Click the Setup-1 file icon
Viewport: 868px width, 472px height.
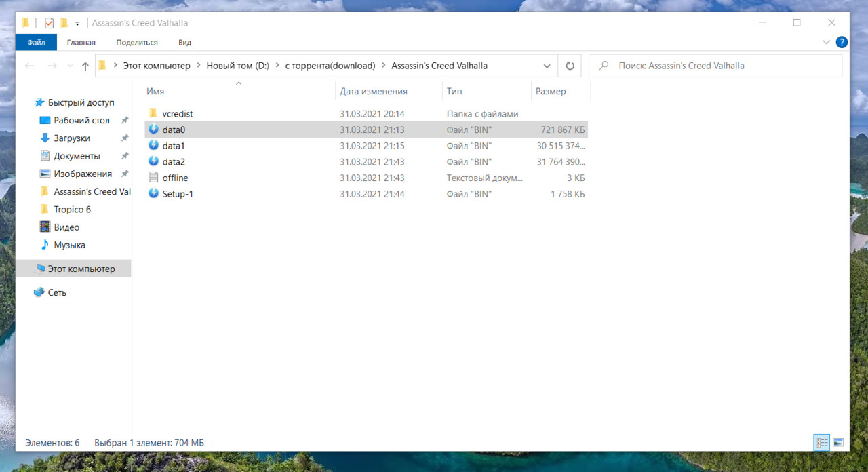(153, 194)
